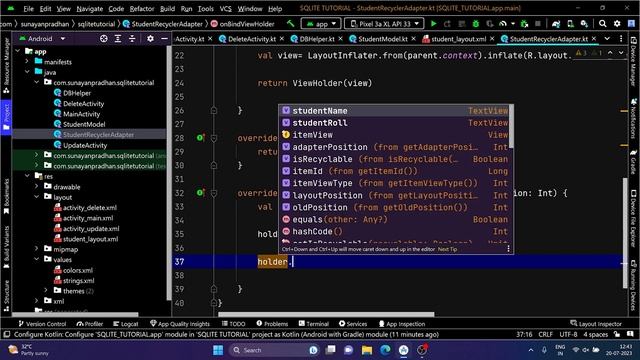Click Attach Debugger to Android Process icon
The width and height of the screenshot is (640, 360).
524,24
